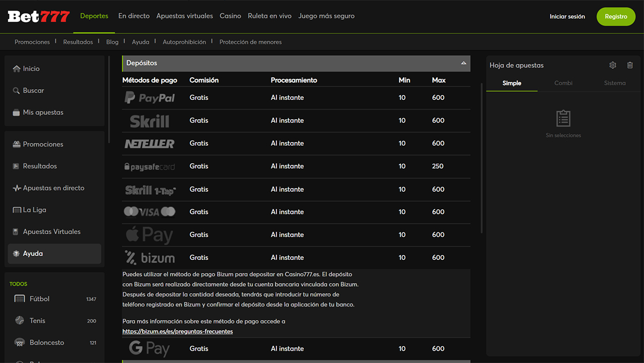Click the paysafecard logo
Image resolution: width=644 pixels, height=363 pixels.
tap(149, 167)
